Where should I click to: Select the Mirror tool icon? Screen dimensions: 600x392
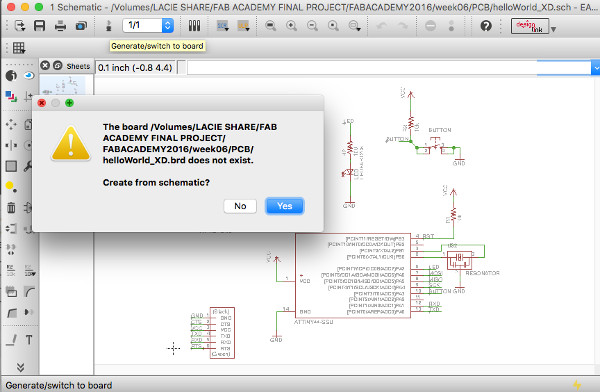[x=11, y=145]
